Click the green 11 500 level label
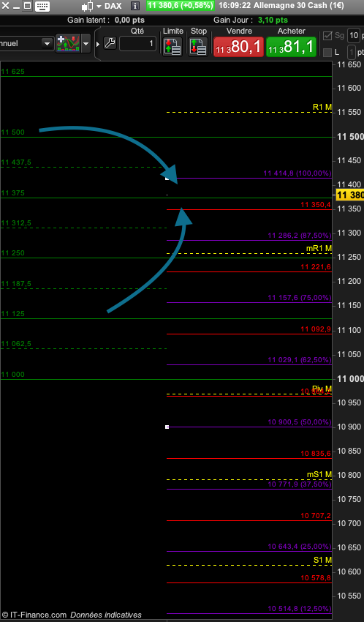 tap(12, 132)
